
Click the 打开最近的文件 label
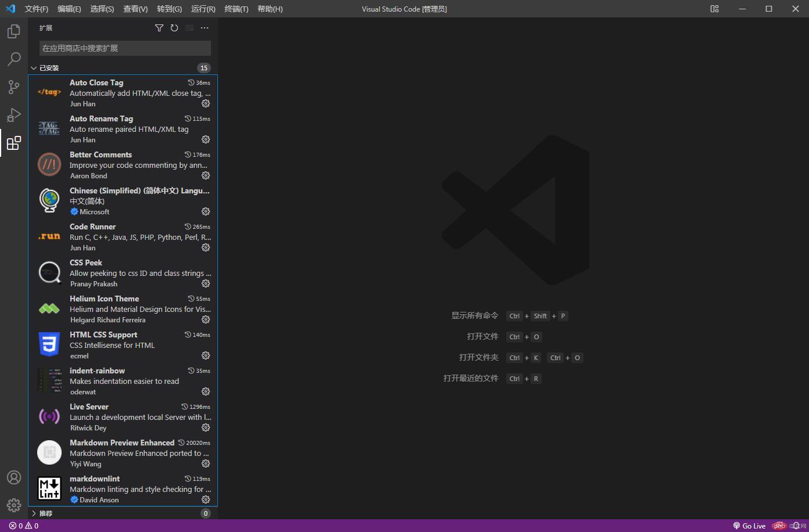471,378
